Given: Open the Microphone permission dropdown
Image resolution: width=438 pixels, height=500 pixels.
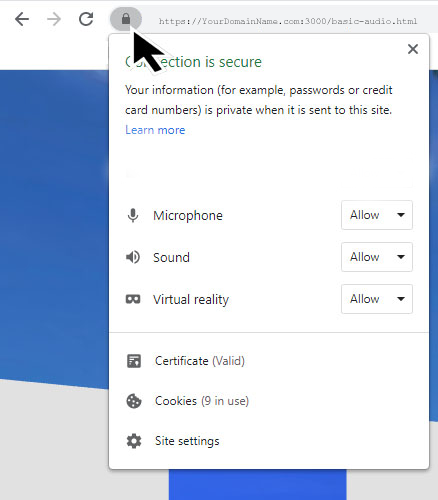Looking at the screenshot, I should point(377,215).
